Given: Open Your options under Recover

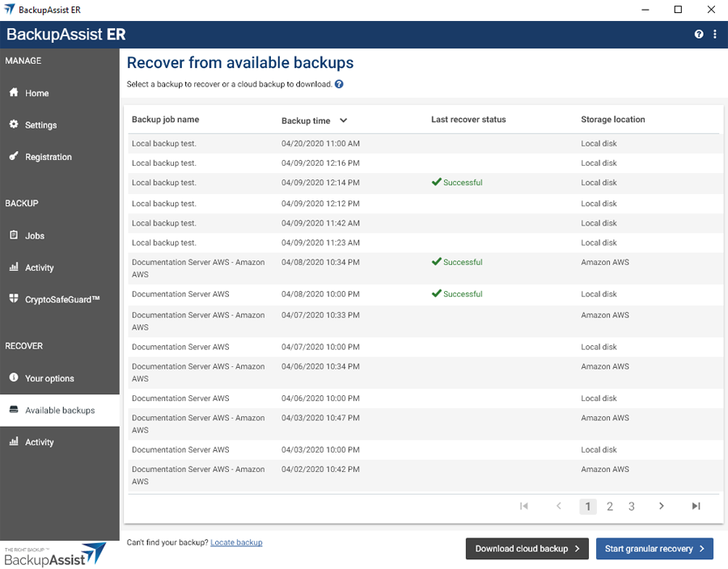Looking at the screenshot, I should pyautogui.click(x=59, y=378).
